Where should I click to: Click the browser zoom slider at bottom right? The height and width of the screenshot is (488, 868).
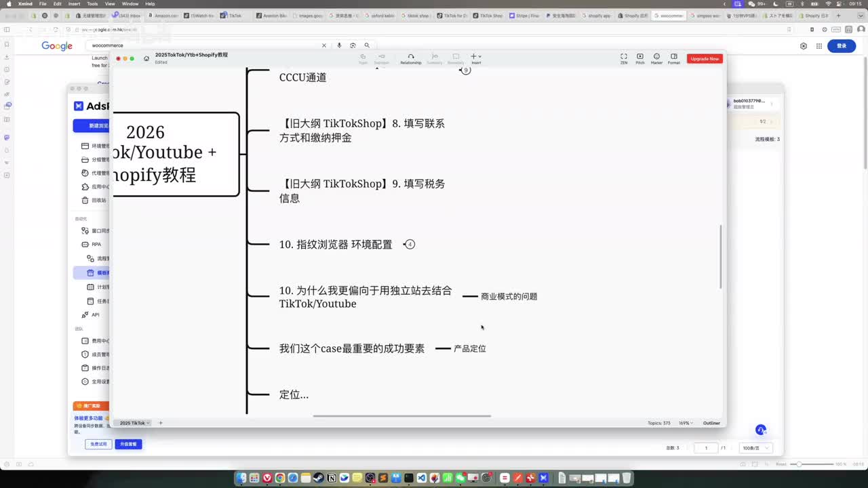pos(813,464)
